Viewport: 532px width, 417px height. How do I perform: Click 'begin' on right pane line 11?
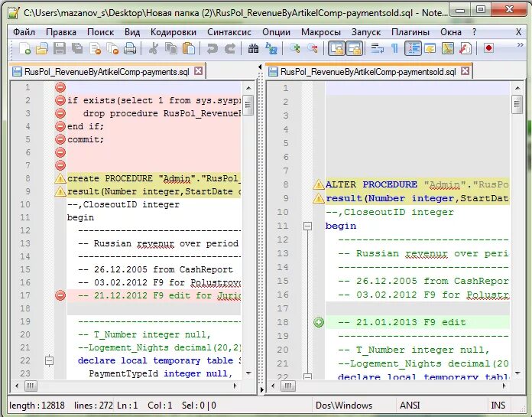tap(341, 226)
